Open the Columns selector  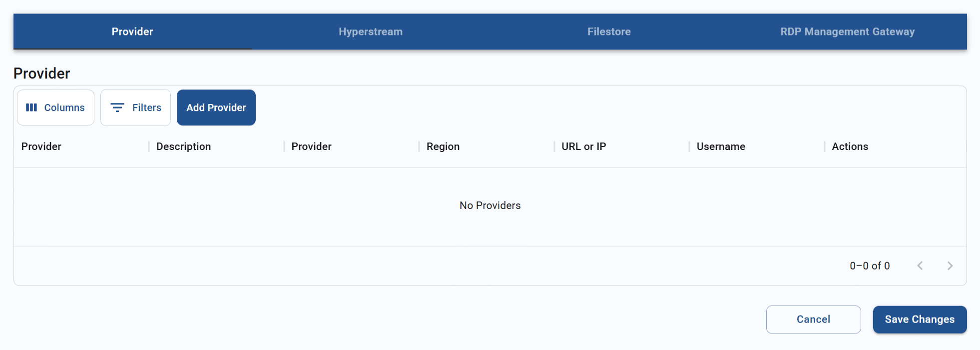[x=55, y=107]
